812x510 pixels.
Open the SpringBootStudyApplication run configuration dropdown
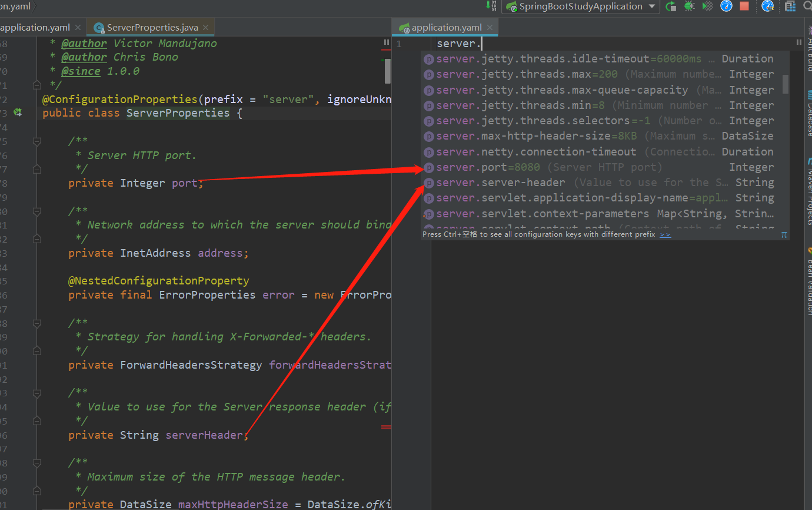coord(580,6)
